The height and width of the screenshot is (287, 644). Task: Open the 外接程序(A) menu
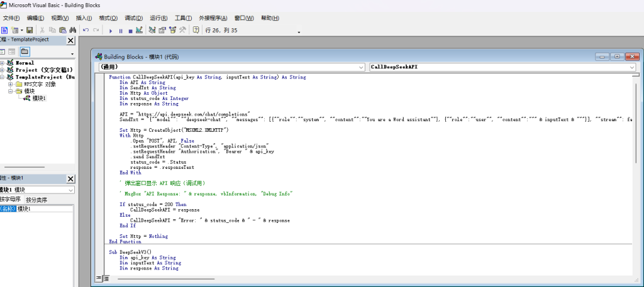pos(213,18)
